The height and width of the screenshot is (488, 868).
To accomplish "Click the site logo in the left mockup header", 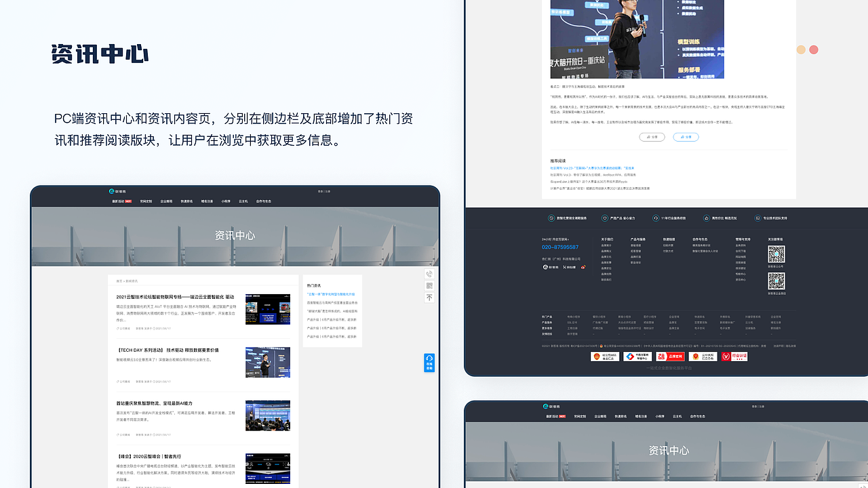I will pos(118,192).
